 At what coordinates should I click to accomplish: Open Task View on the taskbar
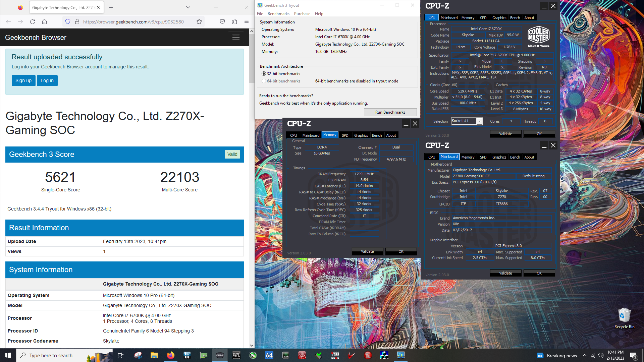(x=121, y=355)
